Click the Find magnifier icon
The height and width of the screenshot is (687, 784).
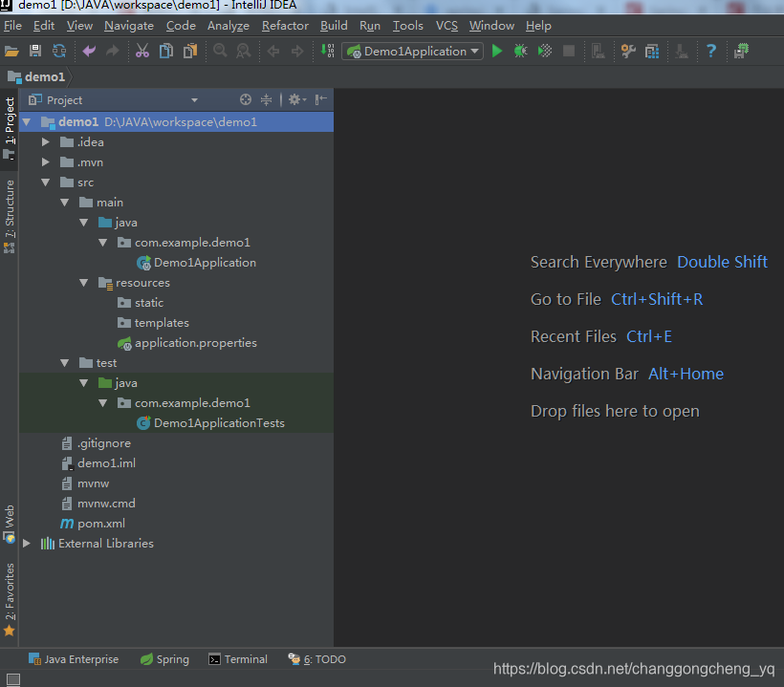click(x=220, y=51)
